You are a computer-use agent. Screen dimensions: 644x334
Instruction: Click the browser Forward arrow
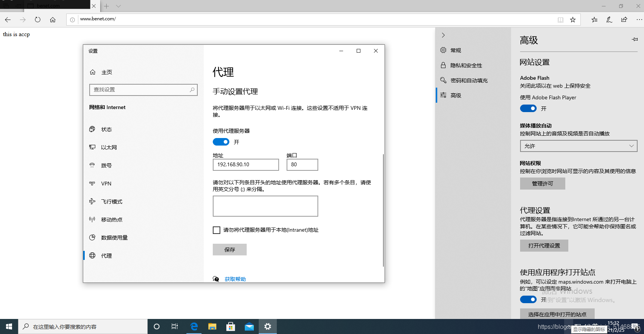coord(23,20)
